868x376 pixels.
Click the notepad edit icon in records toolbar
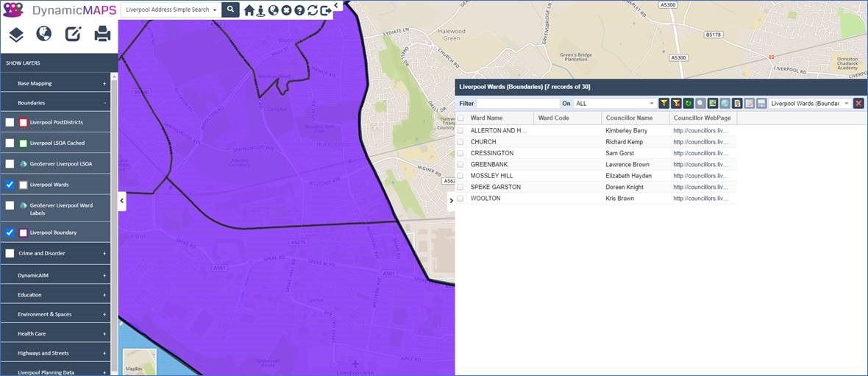click(749, 104)
